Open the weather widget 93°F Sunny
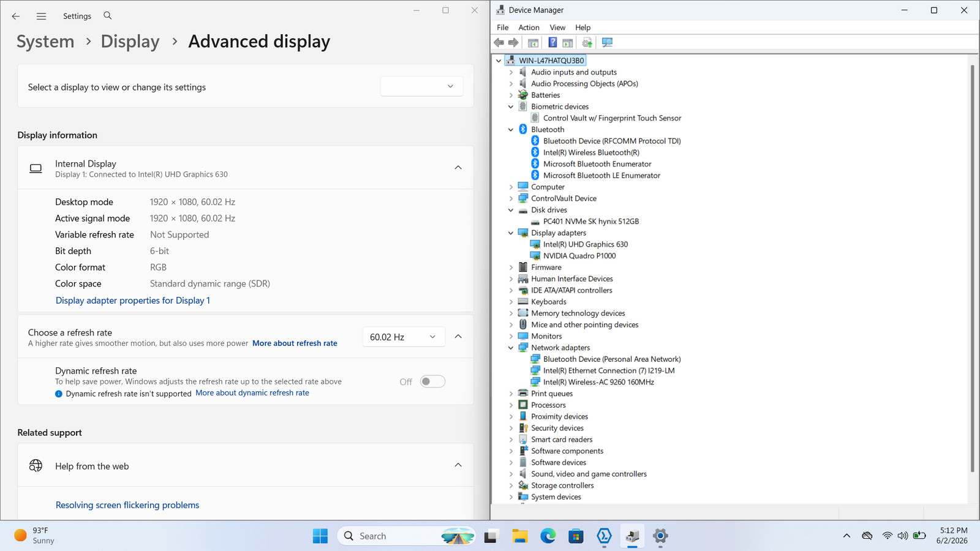The width and height of the screenshot is (980, 551). click(x=35, y=536)
